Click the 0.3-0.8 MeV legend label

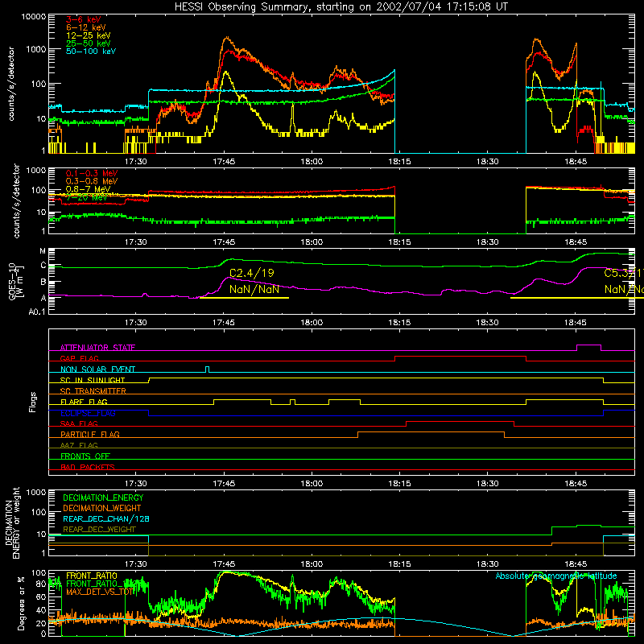coord(92,181)
